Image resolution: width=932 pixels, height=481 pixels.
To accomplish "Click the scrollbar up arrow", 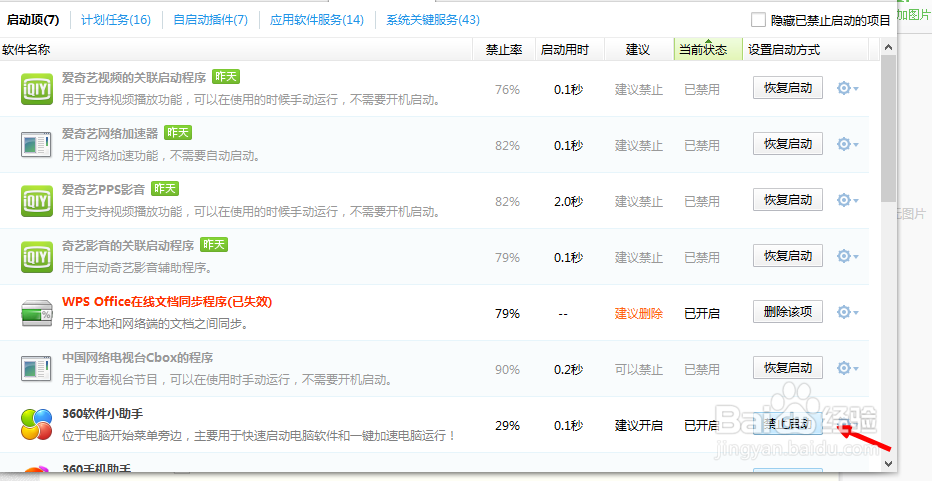I will click(888, 47).
